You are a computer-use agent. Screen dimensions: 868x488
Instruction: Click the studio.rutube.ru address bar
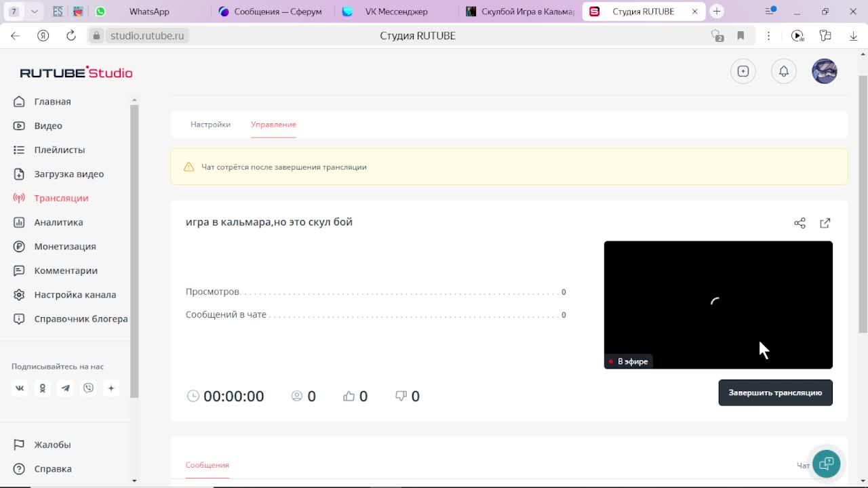(x=147, y=36)
